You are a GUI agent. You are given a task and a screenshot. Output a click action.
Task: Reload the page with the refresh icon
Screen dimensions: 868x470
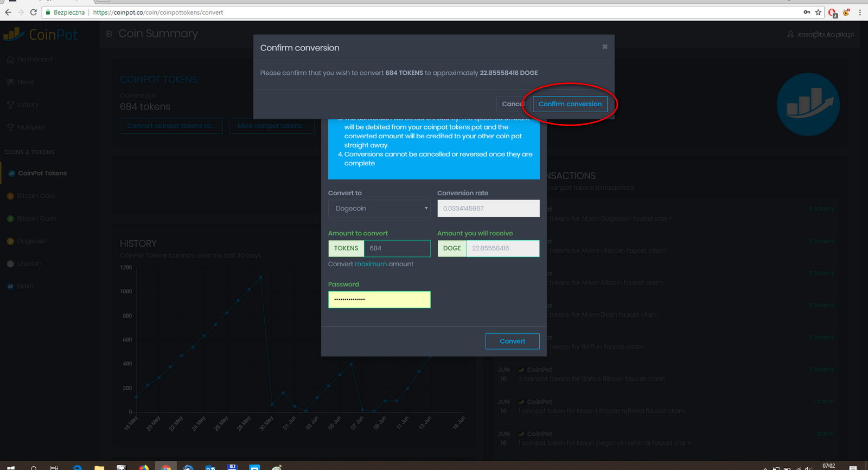pos(34,12)
